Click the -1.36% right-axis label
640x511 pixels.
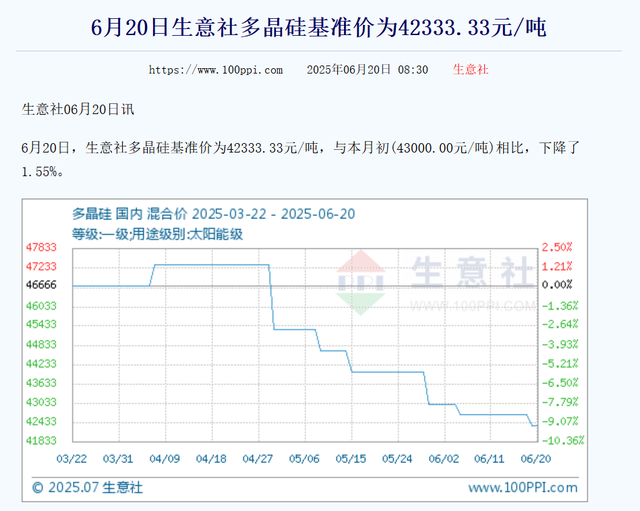[560, 306]
